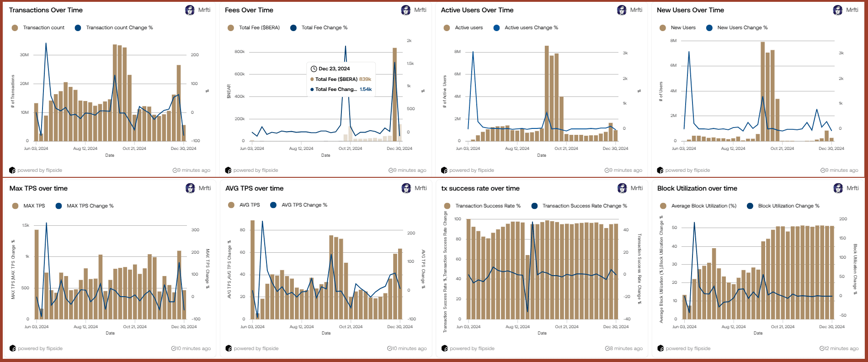868x362 pixels.
Task: Toggle the New Users legend series
Action: [x=677, y=28]
